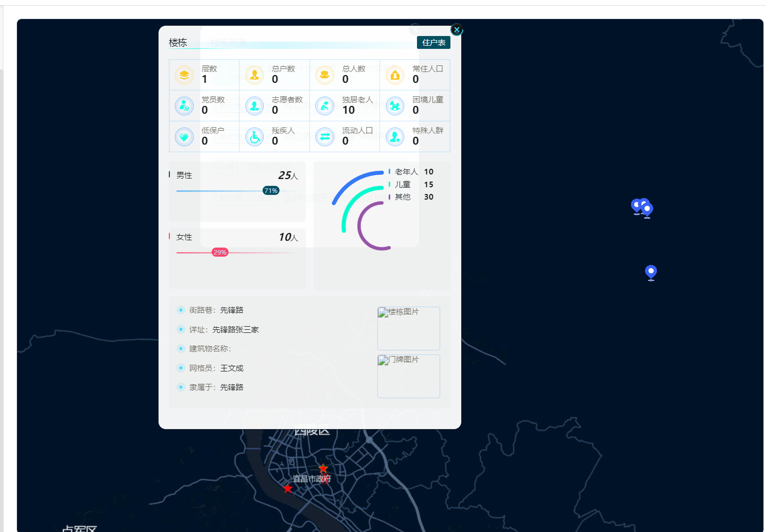The image size is (766, 532).
Task: Click the bullet icon beside 网格员
Action: 181,368
